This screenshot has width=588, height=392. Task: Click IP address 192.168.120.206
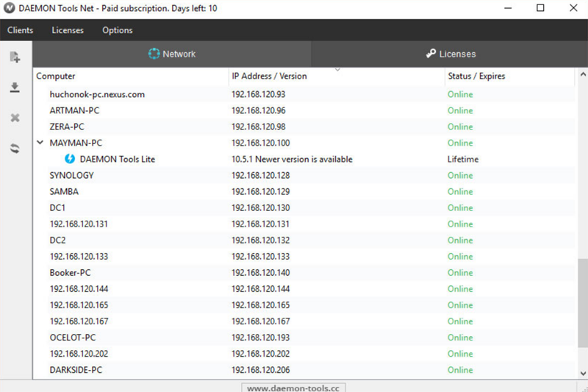click(261, 369)
